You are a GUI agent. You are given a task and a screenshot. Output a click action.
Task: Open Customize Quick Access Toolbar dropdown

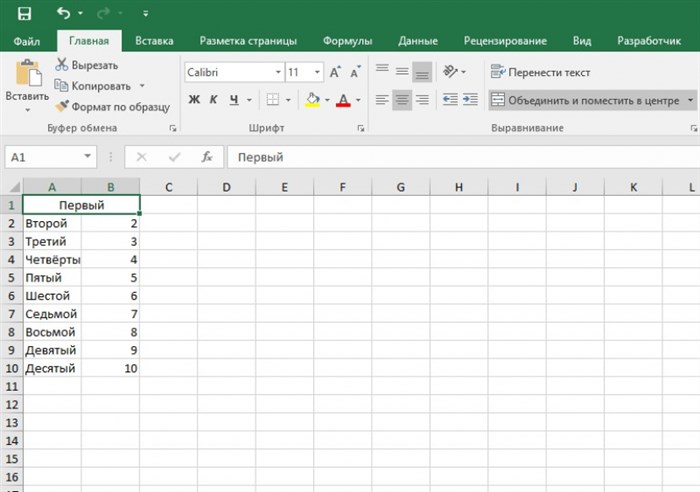[145, 14]
